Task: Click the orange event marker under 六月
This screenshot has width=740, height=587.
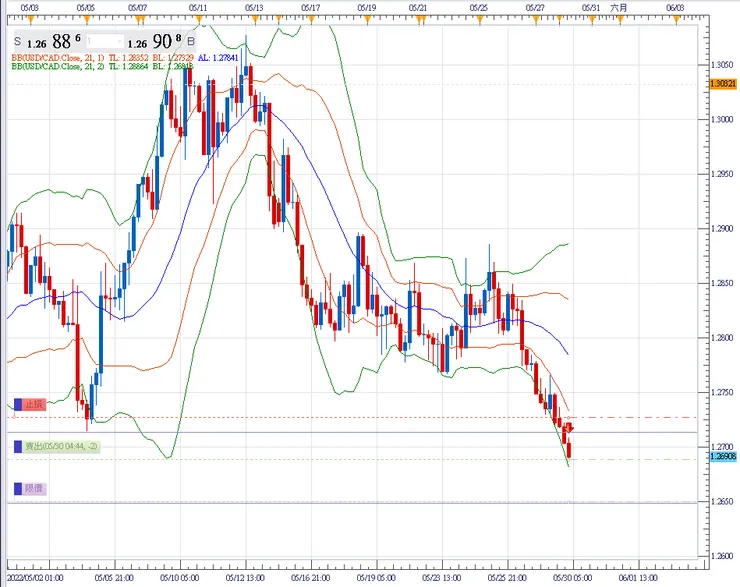Action: pos(620,19)
